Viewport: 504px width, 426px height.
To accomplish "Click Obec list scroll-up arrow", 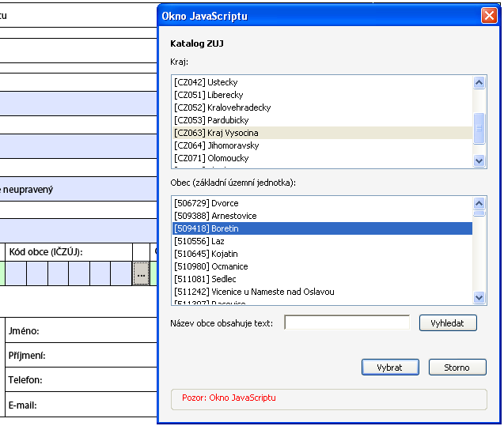I will click(x=479, y=203).
